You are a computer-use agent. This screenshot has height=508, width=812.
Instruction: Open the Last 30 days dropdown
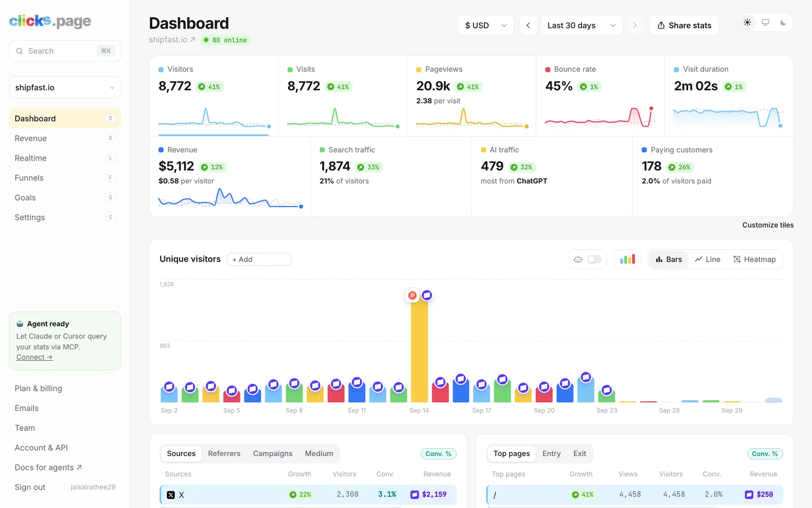[x=582, y=25]
